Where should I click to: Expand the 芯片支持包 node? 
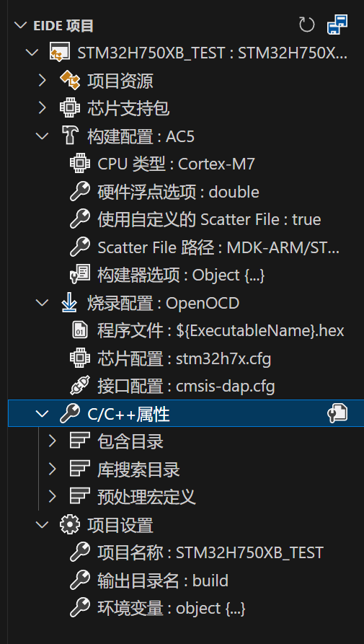pos(43,108)
